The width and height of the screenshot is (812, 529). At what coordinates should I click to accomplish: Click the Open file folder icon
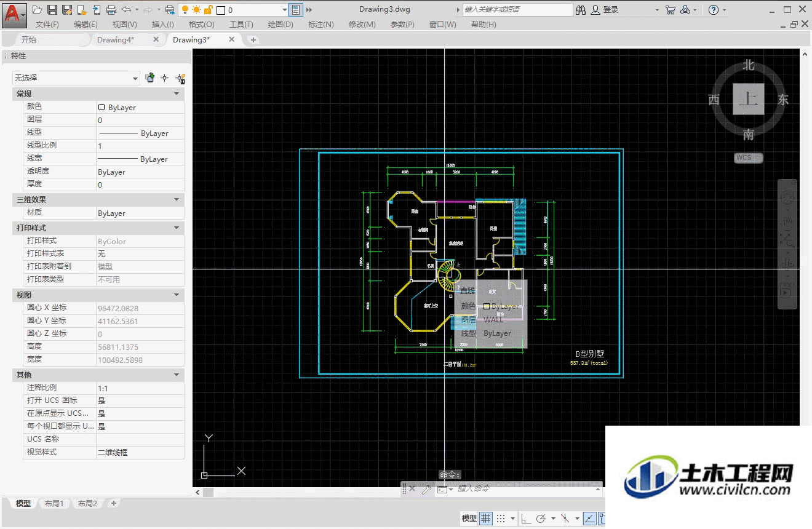coord(38,10)
